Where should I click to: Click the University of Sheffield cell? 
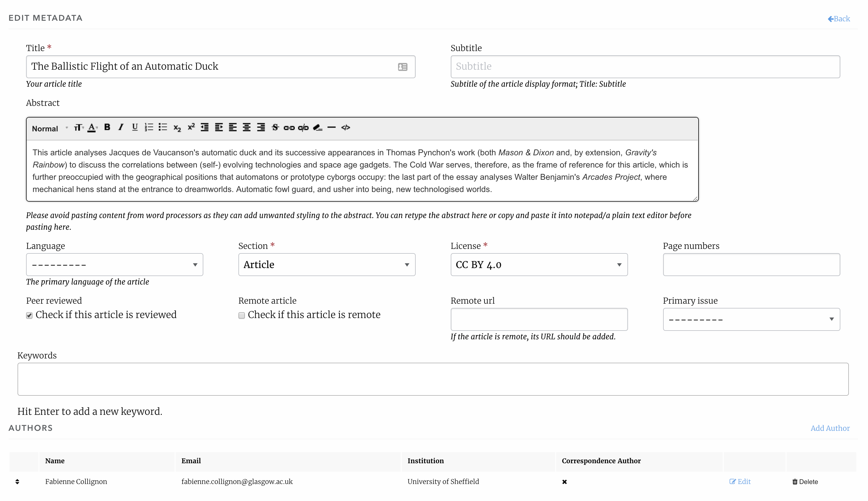click(443, 481)
